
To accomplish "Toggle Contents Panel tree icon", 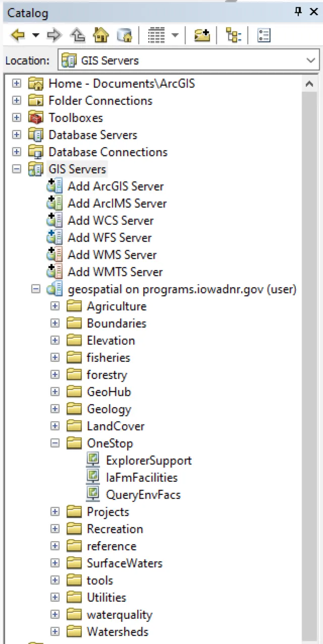I will [234, 35].
